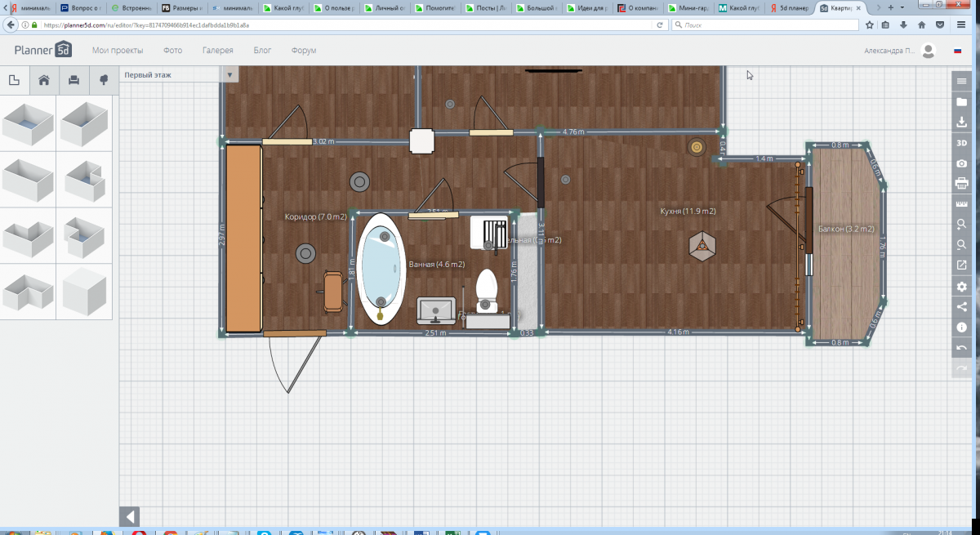Expand the 'Первый этаж' floor dropdown
Image resolution: width=980 pixels, height=535 pixels.
[x=229, y=75]
